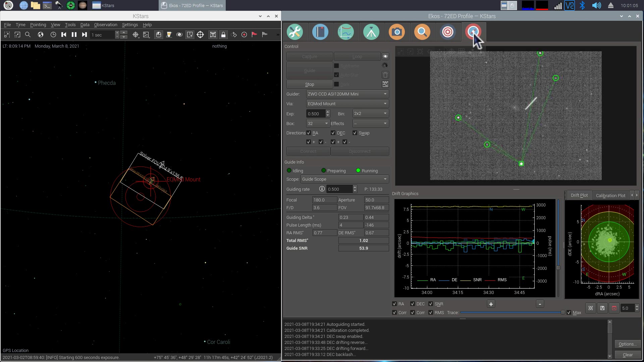
Task: Open the Box size 32 dropdown
Action: click(x=318, y=124)
